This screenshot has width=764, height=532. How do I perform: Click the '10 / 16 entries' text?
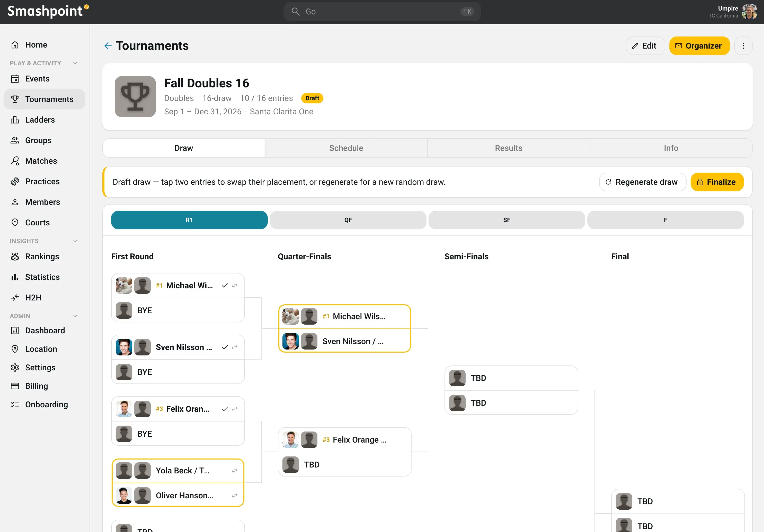(266, 98)
